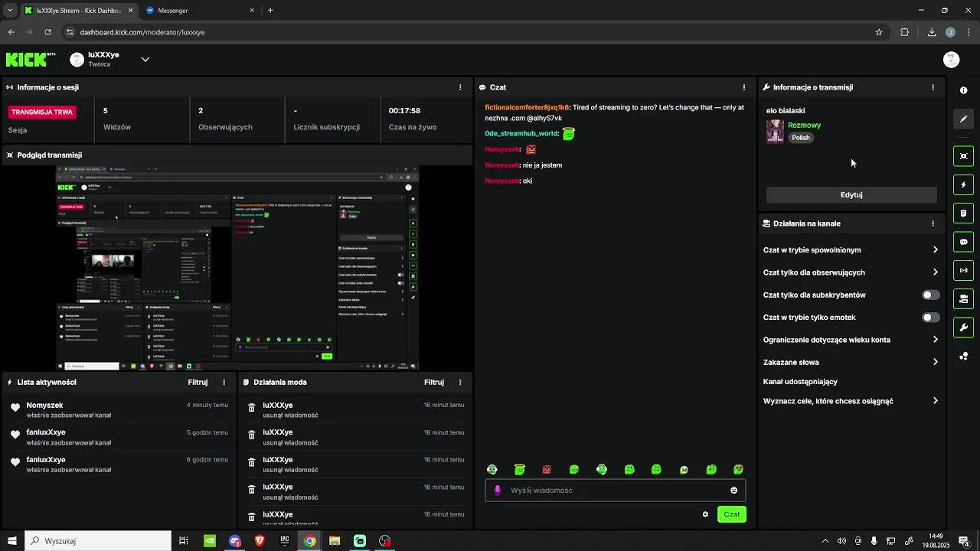The image size is (980, 551).
Task: Click the trash icon on the first luXXXye mod action
Action: pyautogui.click(x=251, y=408)
